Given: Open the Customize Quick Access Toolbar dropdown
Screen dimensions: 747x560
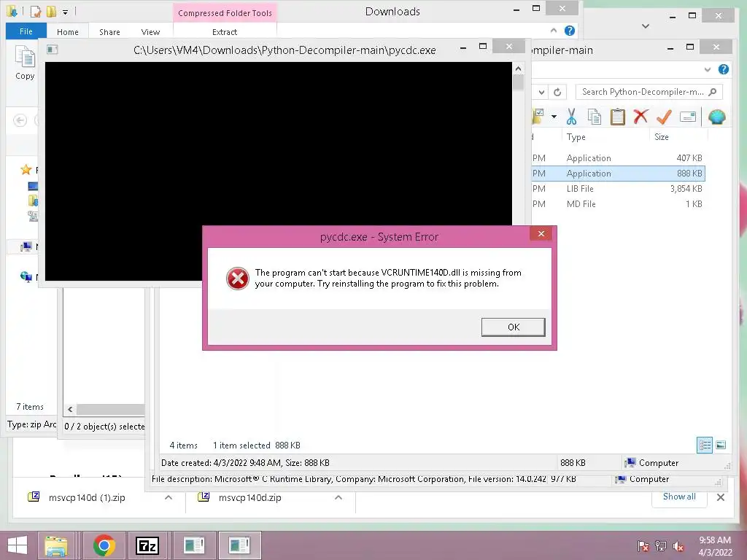Looking at the screenshot, I should pos(65,12).
